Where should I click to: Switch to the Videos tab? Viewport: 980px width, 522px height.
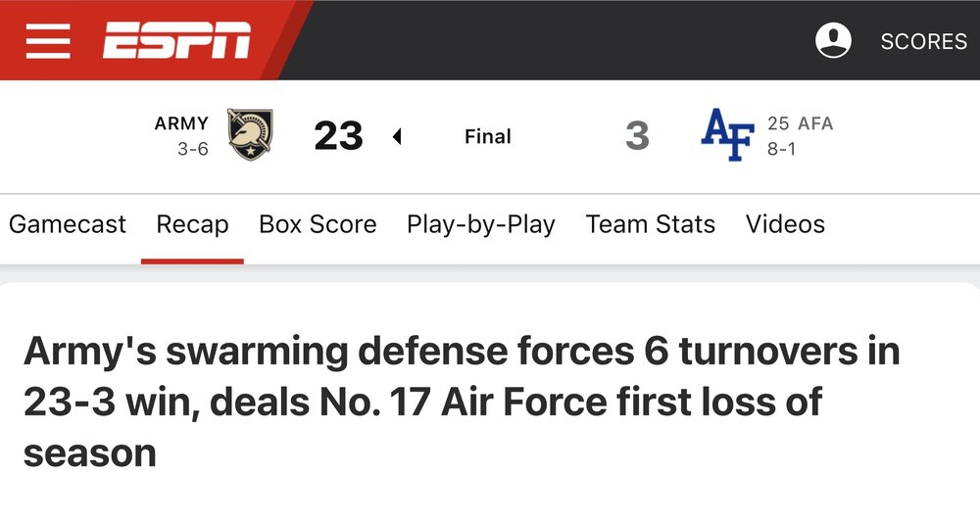click(x=785, y=224)
